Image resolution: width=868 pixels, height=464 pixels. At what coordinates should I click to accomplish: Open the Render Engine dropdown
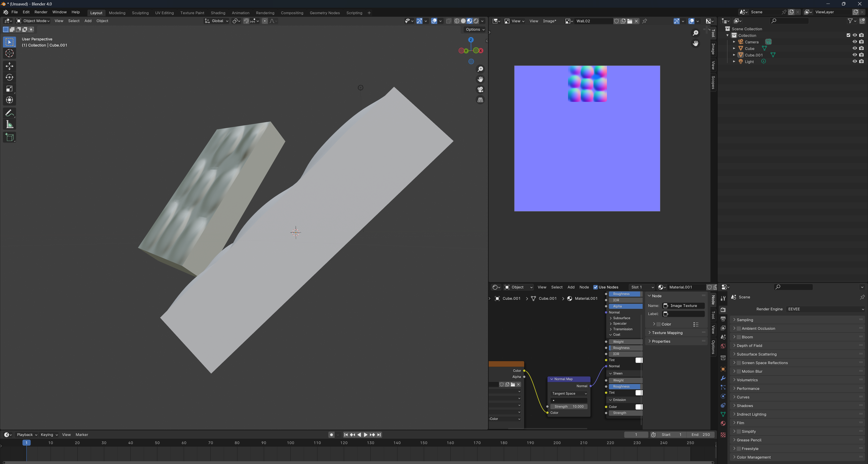(x=826, y=309)
